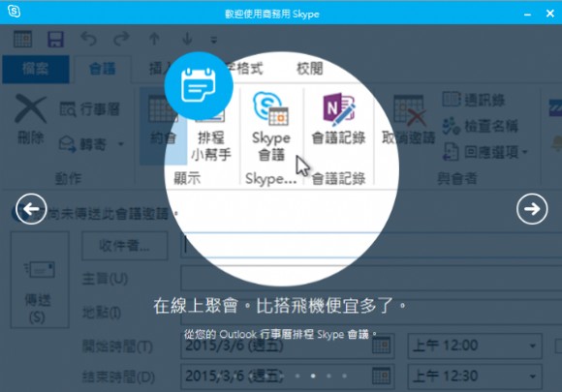Click the 收件者... button
Image resolution: width=562 pixels, height=392 pixels.
pos(124,246)
